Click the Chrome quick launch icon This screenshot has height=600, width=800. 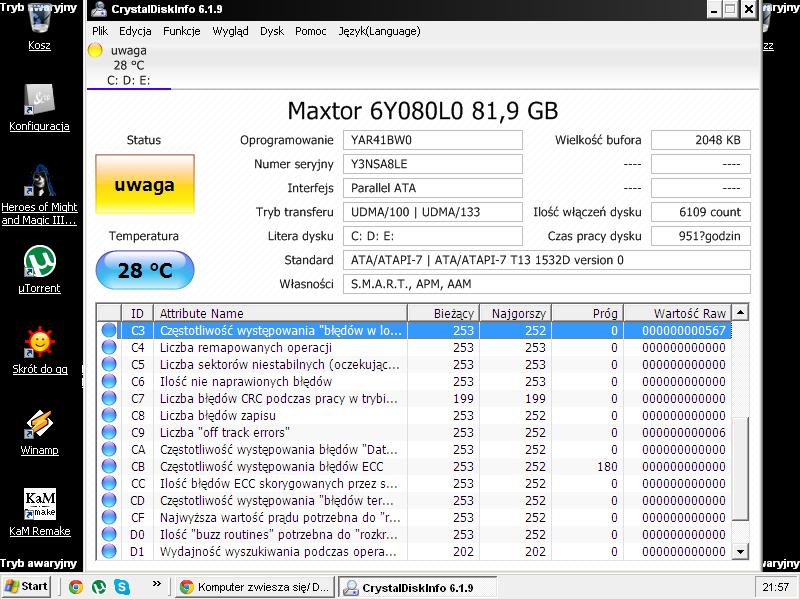(76, 587)
